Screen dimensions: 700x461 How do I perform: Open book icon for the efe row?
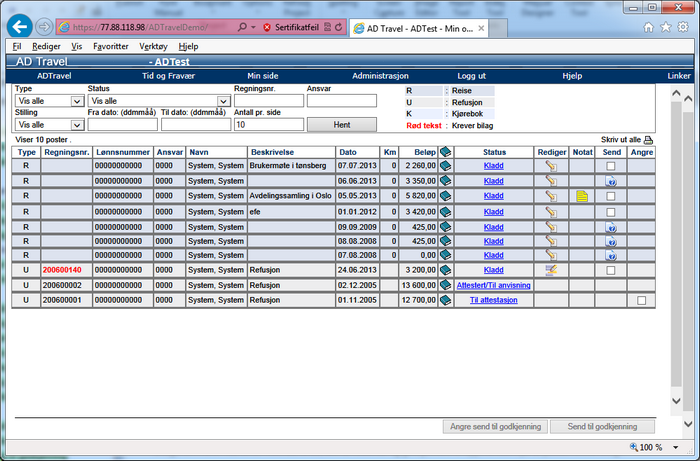pos(446,211)
